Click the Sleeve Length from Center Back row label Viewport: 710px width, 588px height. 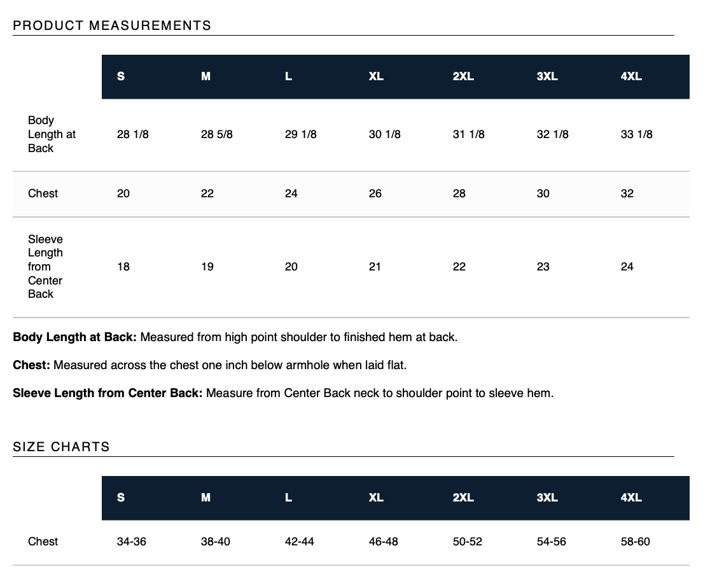pos(45,267)
